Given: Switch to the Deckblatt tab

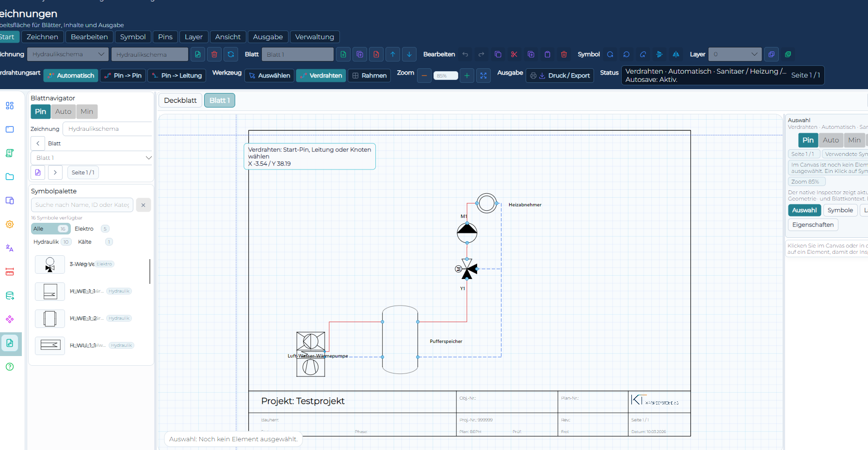Looking at the screenshot, I should coord(180,100).
